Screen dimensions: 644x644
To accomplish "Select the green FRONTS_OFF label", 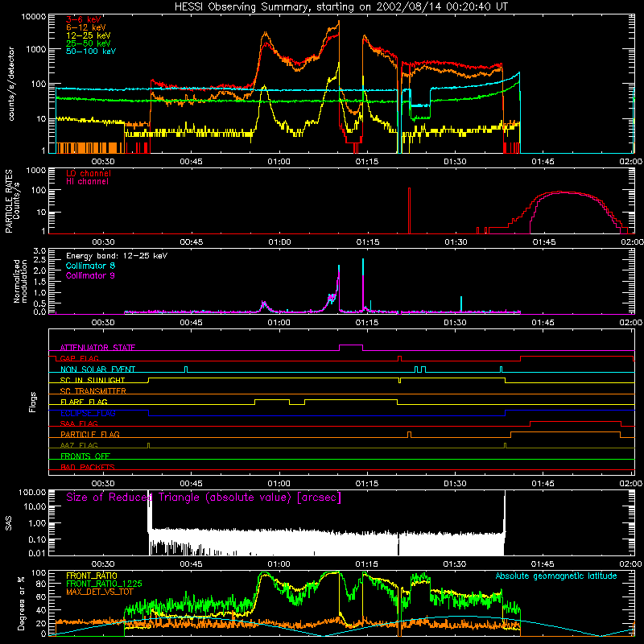I will [85, 456].
